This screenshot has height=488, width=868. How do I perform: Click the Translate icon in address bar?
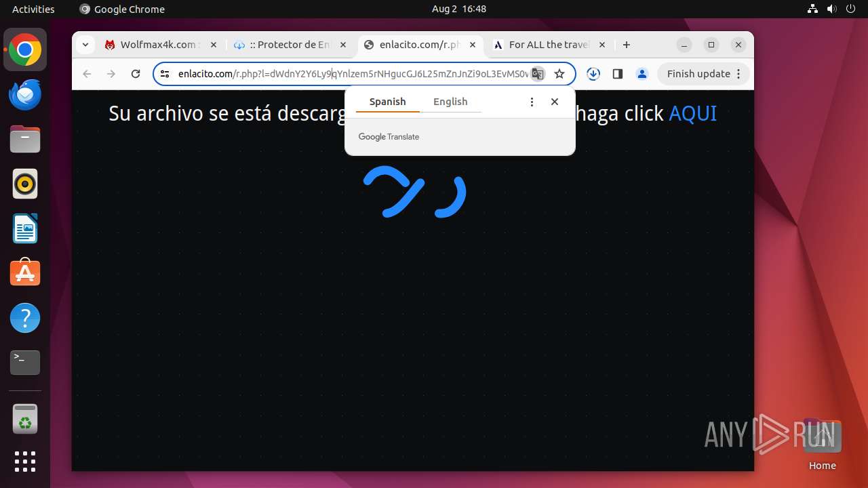537,74
